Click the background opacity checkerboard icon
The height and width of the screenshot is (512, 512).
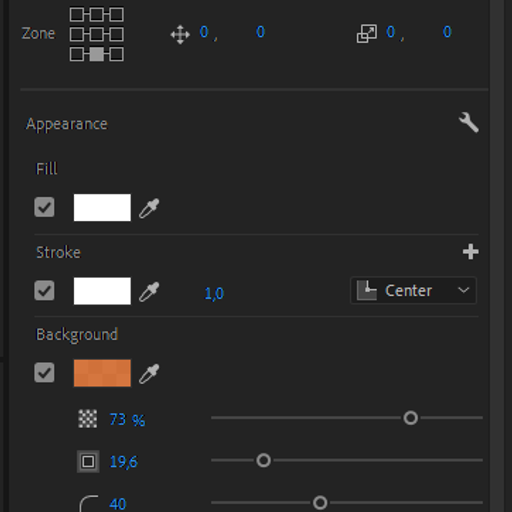pyautogui.click(x=88, y=419)
